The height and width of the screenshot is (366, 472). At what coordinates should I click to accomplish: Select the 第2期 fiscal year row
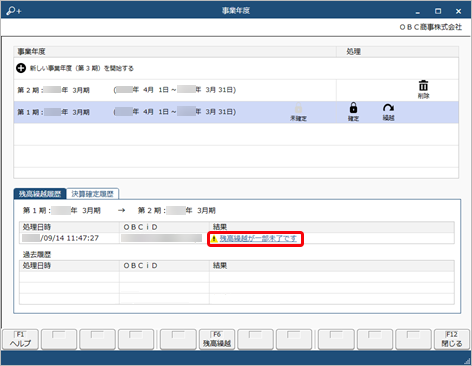pos(236,90)
